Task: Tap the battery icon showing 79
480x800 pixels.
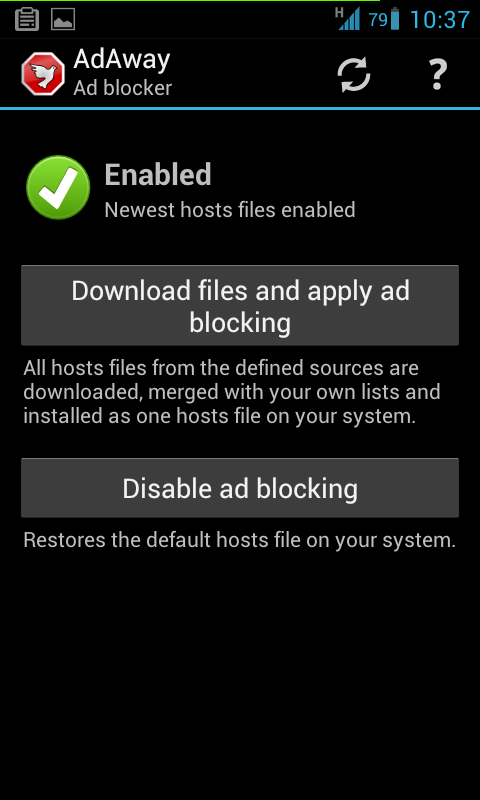Action: 395,19
